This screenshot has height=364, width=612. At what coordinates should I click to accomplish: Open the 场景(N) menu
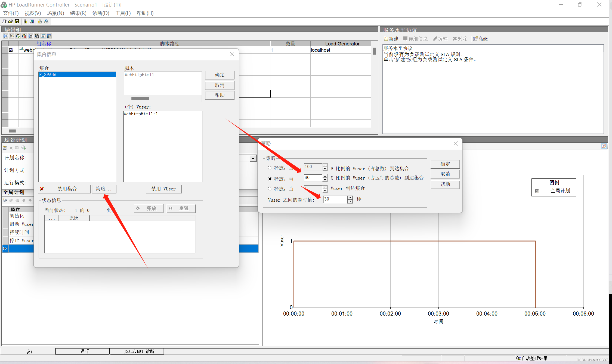tap(55, 13)
